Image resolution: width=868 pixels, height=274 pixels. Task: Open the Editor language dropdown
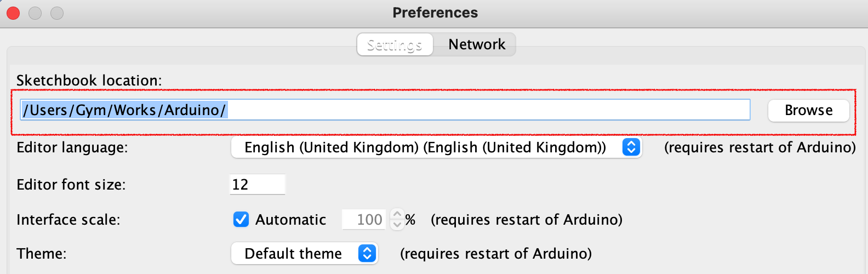click(436, 147)
